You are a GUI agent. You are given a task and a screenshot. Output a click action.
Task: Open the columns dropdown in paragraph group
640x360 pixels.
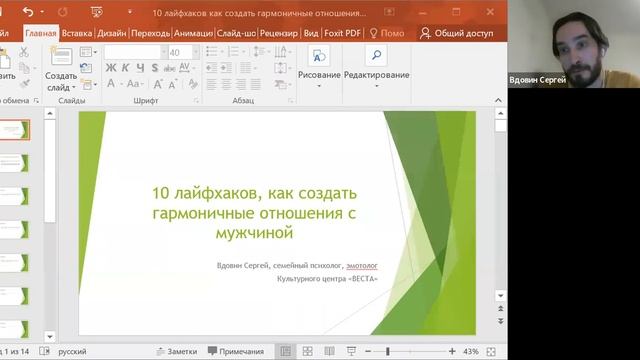click(x=248, y=67)
